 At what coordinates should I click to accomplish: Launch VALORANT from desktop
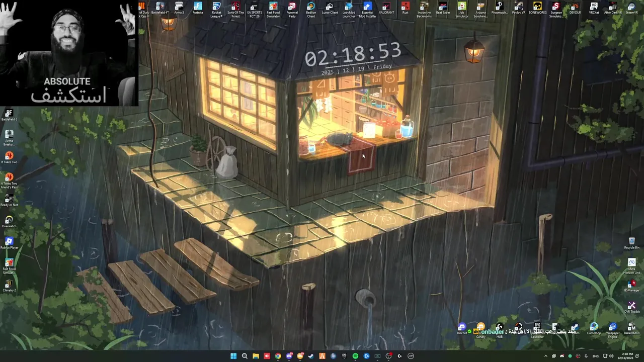[386, 8]
